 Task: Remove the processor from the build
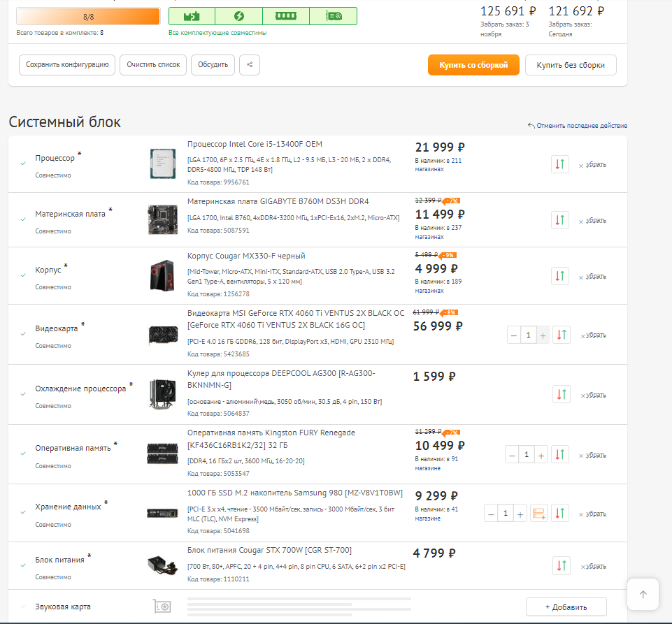(592, 165)
